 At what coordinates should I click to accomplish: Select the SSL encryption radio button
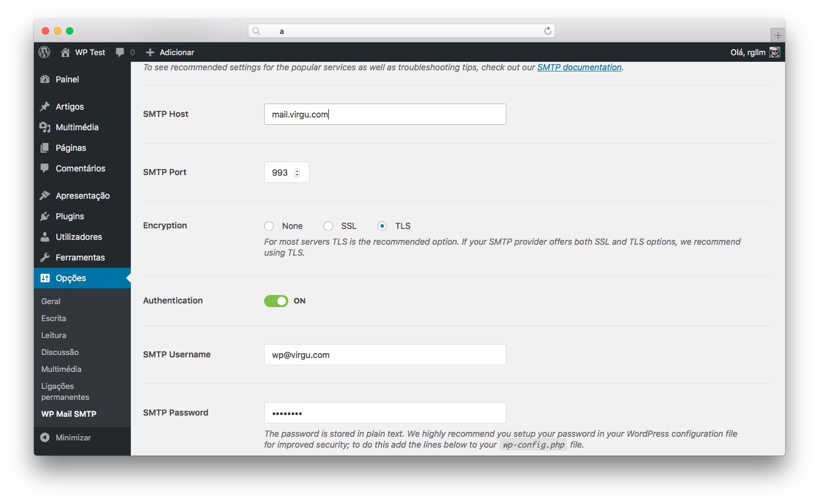tap(328, 226)
